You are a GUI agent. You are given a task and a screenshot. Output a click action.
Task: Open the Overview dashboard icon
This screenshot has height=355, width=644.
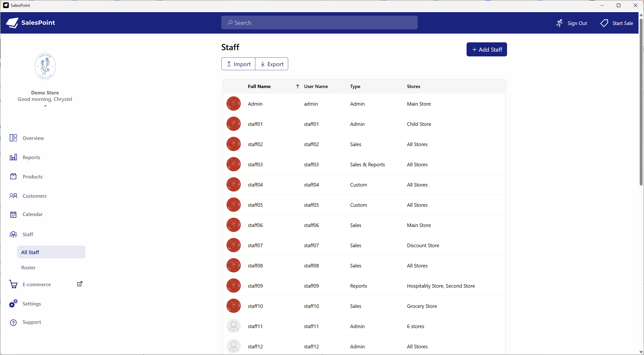coord(13,138)
